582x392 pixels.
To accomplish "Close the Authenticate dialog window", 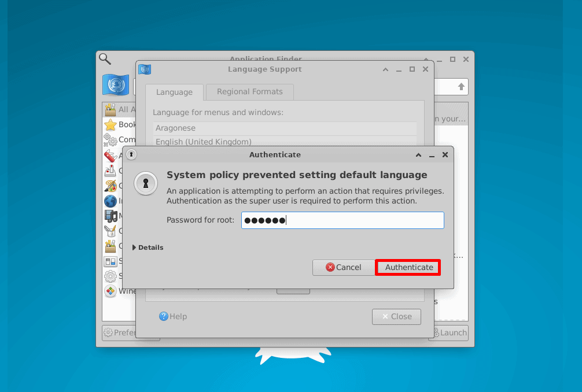I will click(445, 154).
